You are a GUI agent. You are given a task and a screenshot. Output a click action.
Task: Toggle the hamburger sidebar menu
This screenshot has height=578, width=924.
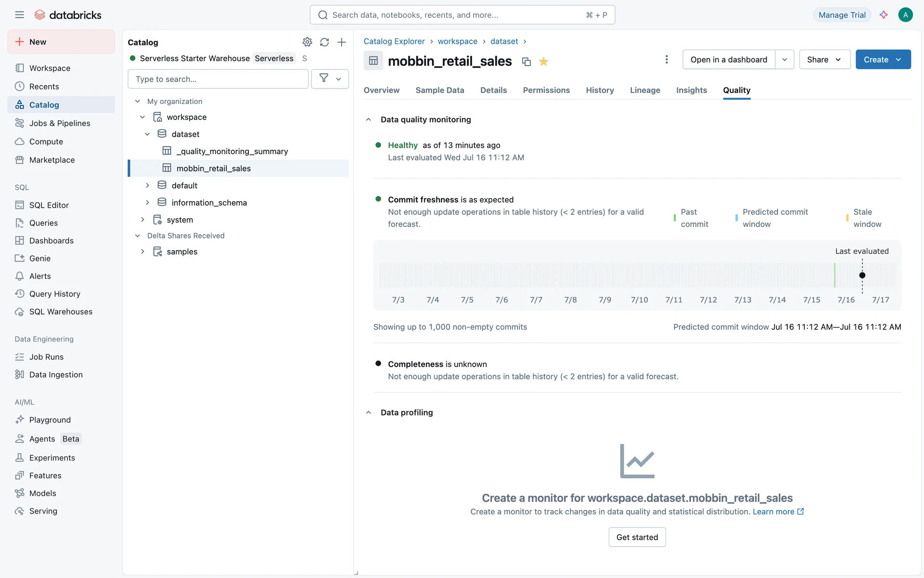click(x=19, y=15)
